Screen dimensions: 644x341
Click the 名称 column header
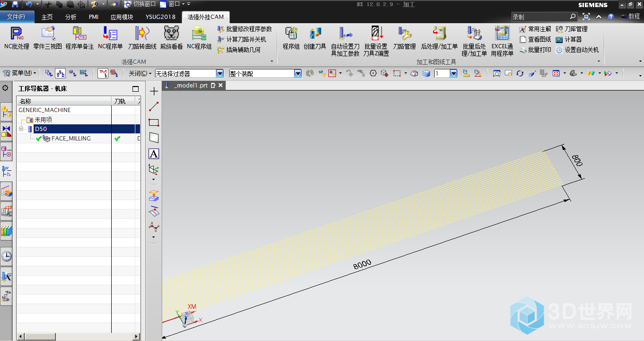click(x=64, y=101)
